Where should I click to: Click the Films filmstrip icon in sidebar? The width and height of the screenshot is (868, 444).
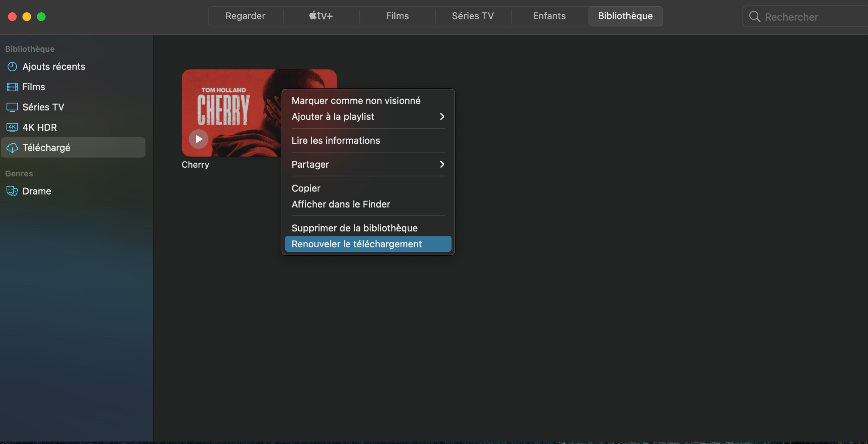tap(12, 87)
